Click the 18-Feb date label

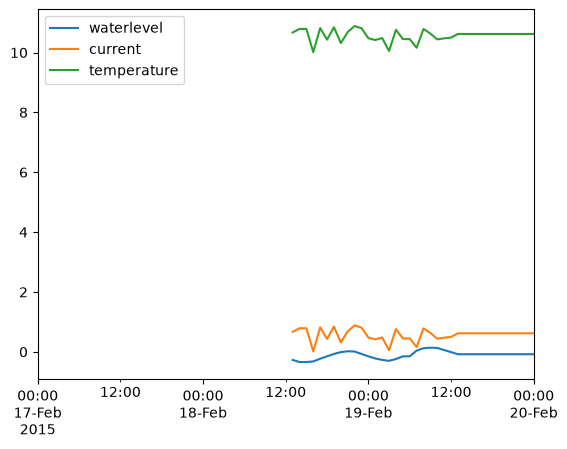click(203, 412)
